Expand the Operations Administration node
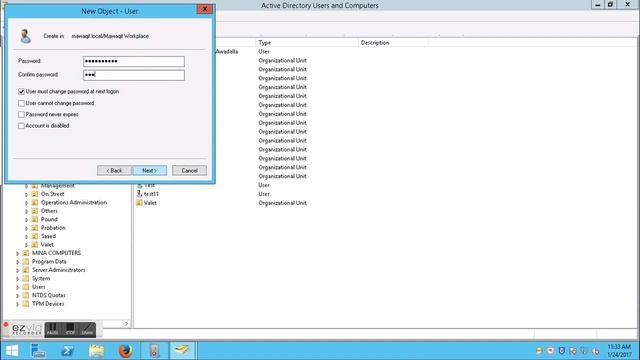This screenshot has width=640, height=360. click(27, 203)
